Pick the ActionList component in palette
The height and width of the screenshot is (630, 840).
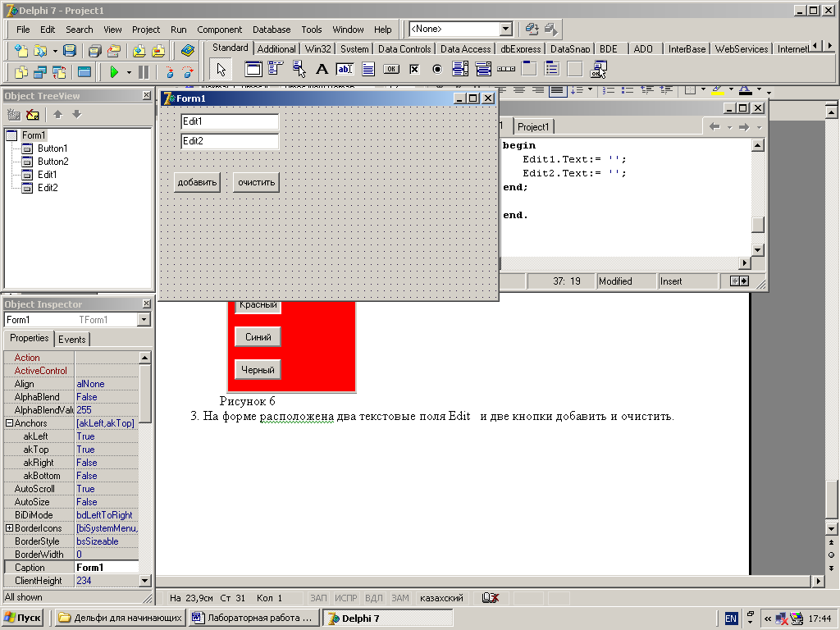coord(598,69)
